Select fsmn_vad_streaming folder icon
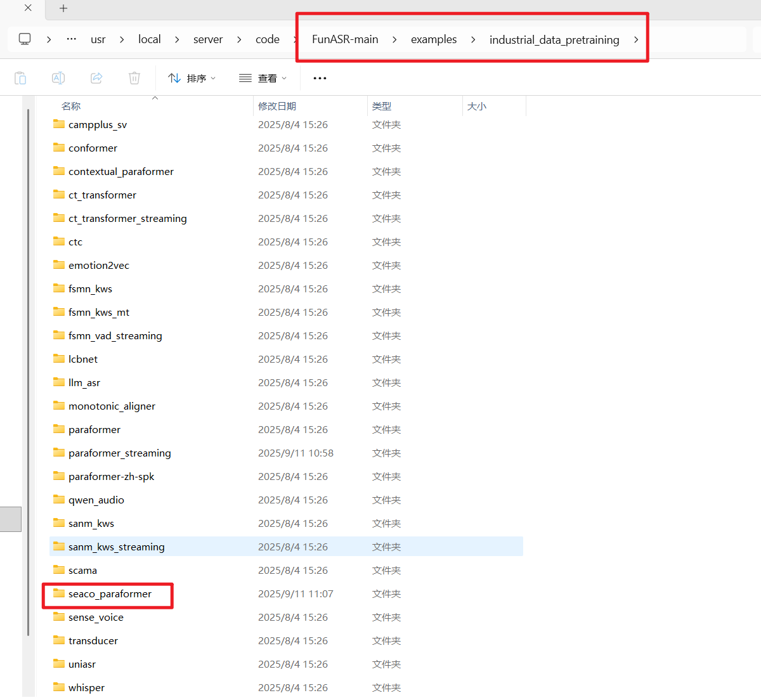 click(x=59, y=335)
